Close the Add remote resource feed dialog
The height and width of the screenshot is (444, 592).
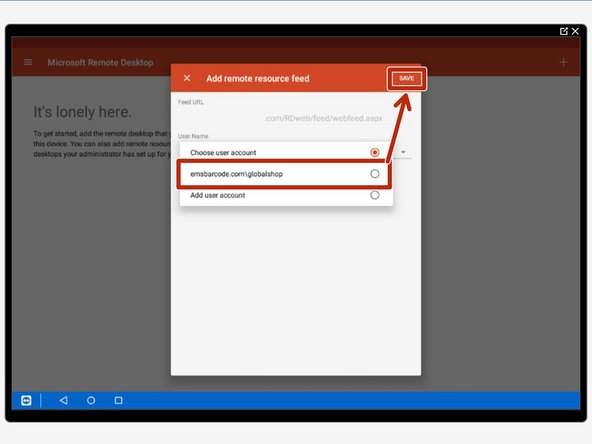click(187, 78)
